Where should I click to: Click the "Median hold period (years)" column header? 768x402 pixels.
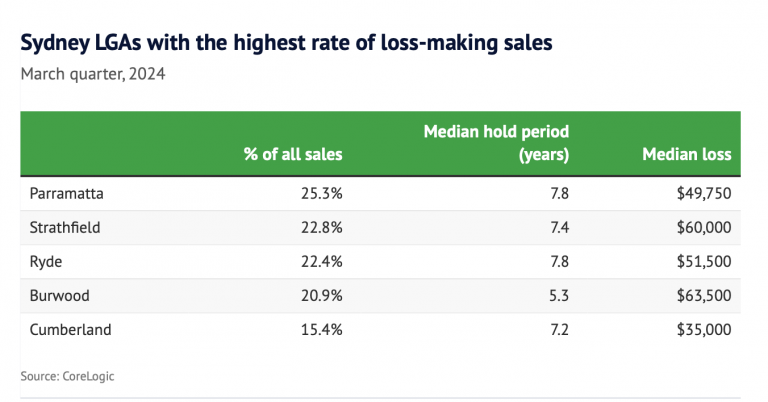pos(496,143)
